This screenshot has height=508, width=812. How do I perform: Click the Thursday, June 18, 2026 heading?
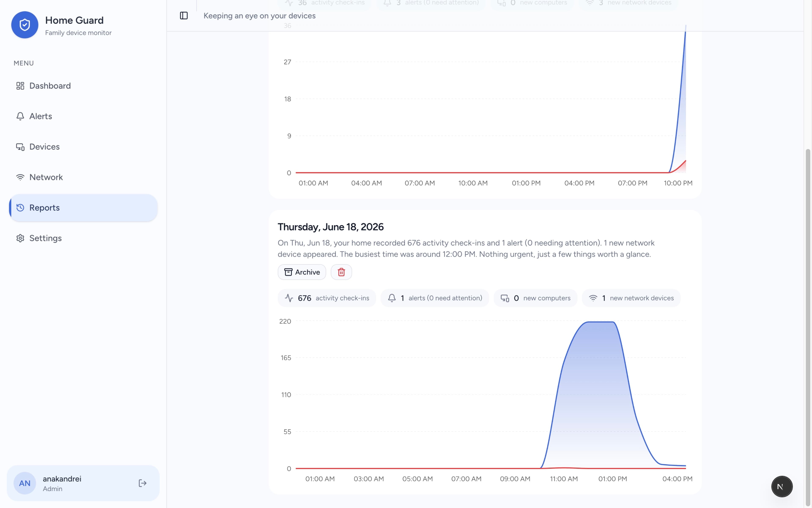pyautogui.click(x=331, y=227)
